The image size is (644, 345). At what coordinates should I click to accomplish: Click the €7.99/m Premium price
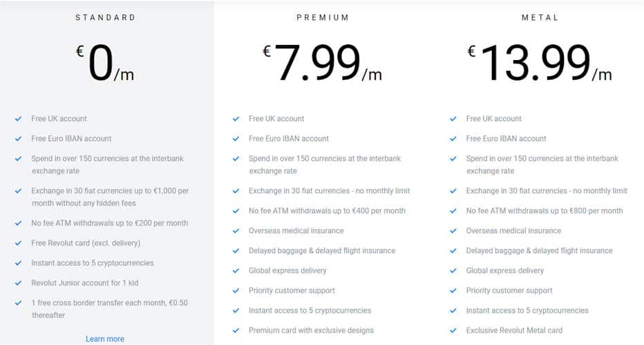pyautogui.click(x=323, y=63)
